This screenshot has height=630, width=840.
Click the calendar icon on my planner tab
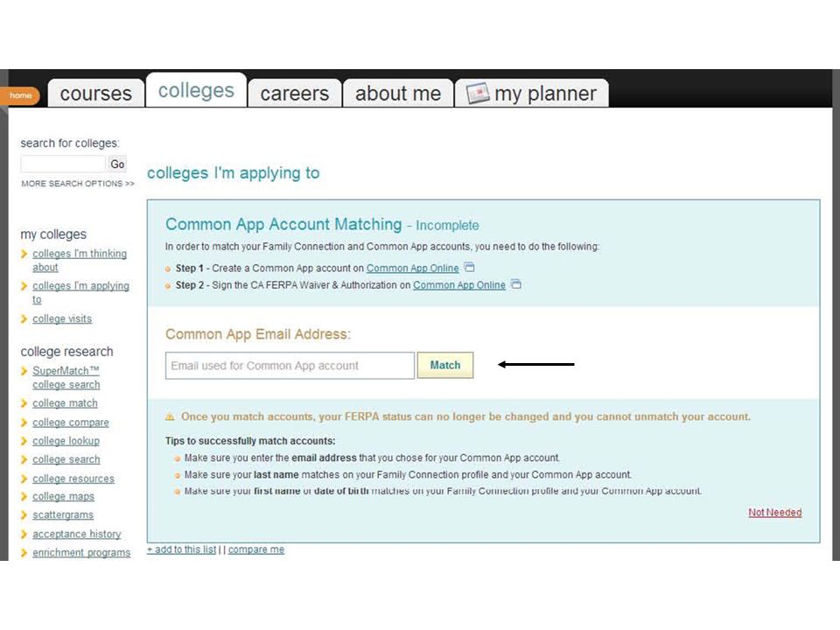(x=478, y=94)
